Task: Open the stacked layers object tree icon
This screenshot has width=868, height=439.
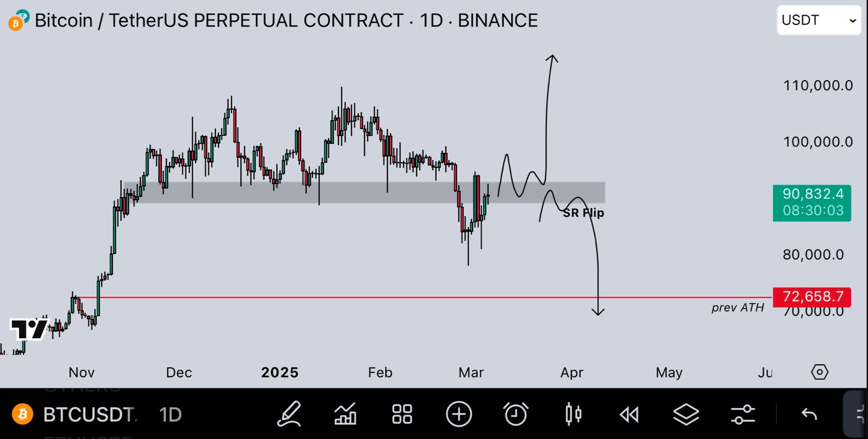Action: point(686,415)
